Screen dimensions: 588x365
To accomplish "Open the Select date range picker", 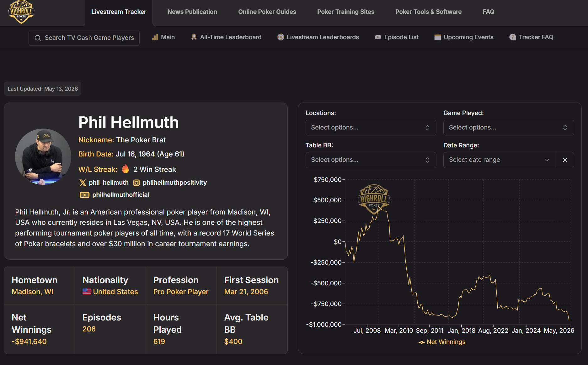I will pos(500,160).
